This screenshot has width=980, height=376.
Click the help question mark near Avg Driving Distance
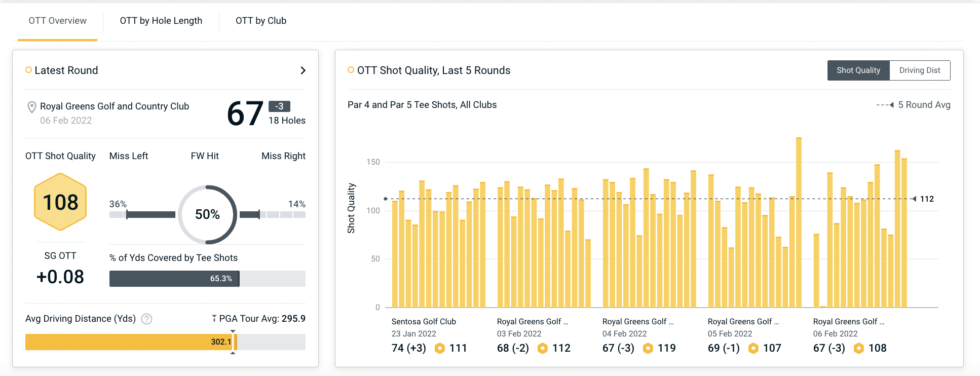(x=146, y=319)
